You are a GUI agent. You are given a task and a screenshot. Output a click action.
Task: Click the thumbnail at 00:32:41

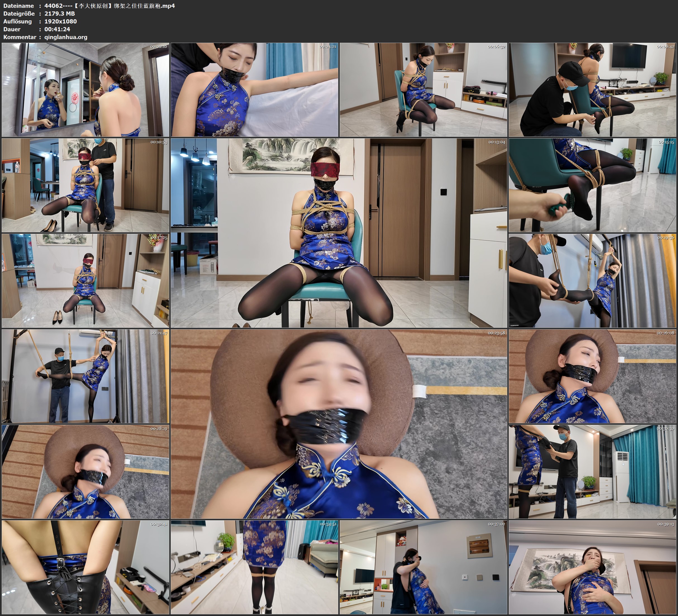(x=85, y=567)
